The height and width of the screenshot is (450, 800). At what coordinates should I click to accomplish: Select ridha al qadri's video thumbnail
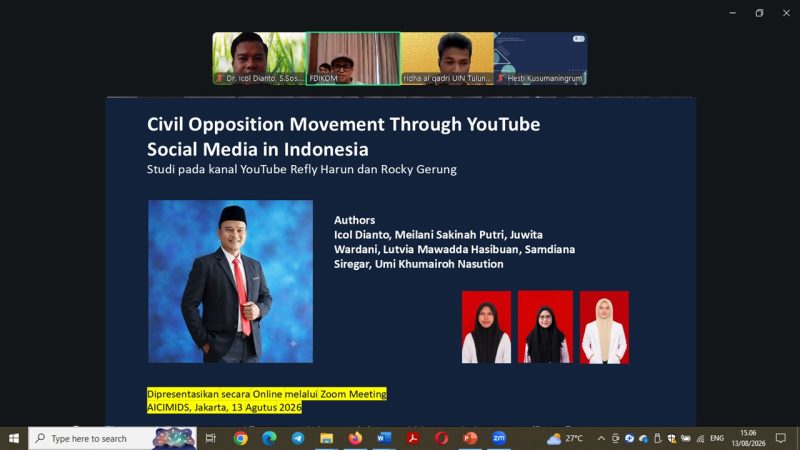[447, 58]
